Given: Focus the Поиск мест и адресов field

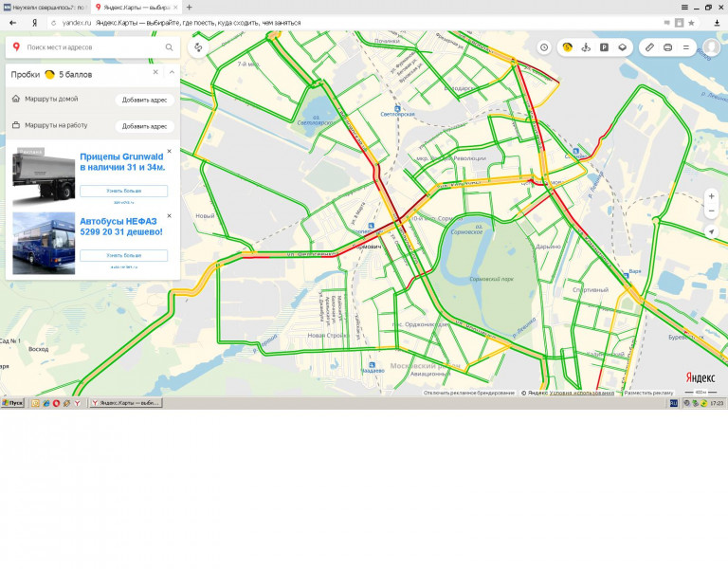Looking at the screenshot, I should coord(93,47).
